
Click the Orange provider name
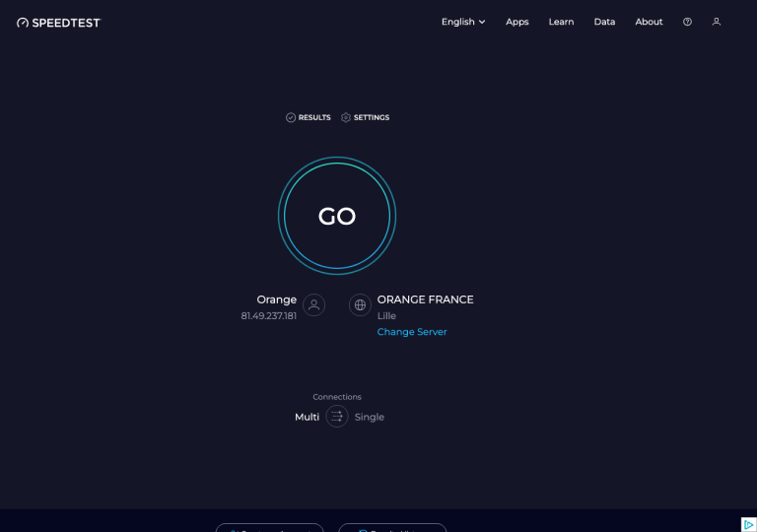[x=277, y=299]
